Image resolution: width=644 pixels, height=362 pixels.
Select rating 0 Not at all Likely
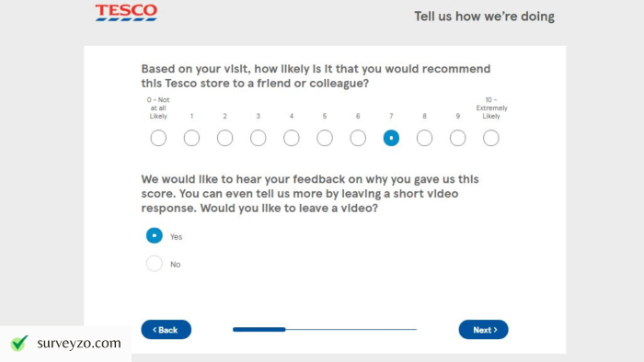click(x=158, y=138)
